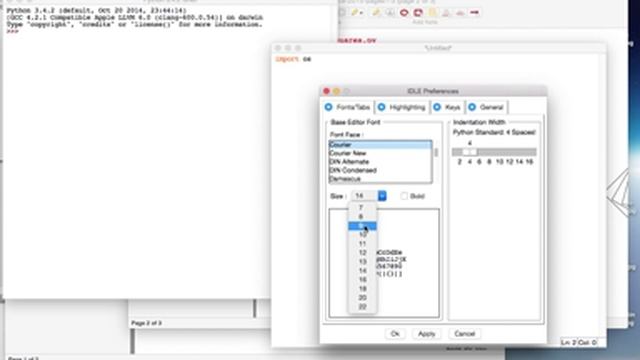Viewport: 640px width, 360px height.
Task: Select Courier in the Font Face list
Action: [x=380, y=145]
